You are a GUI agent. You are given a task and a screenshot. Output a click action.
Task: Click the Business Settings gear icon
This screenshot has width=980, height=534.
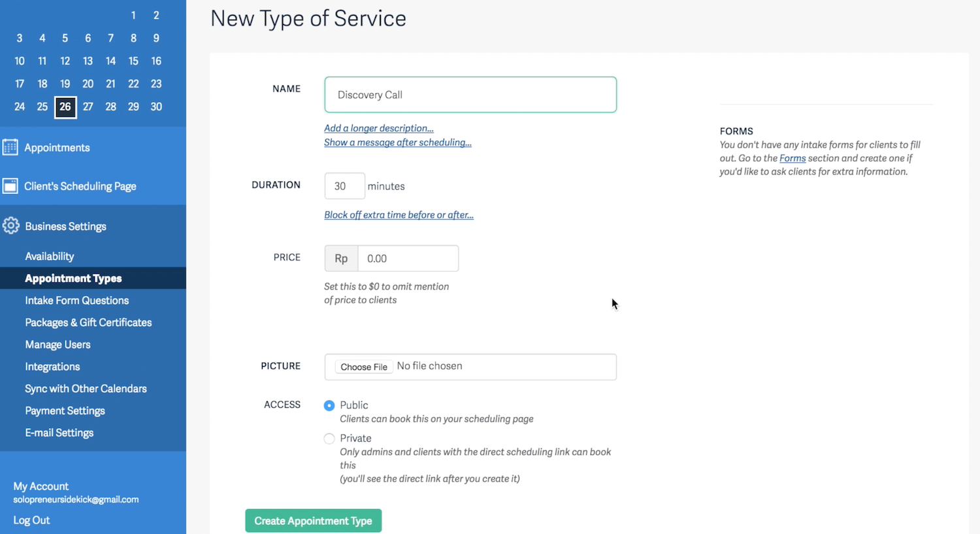pyautogui.click(x=11, y=226)
